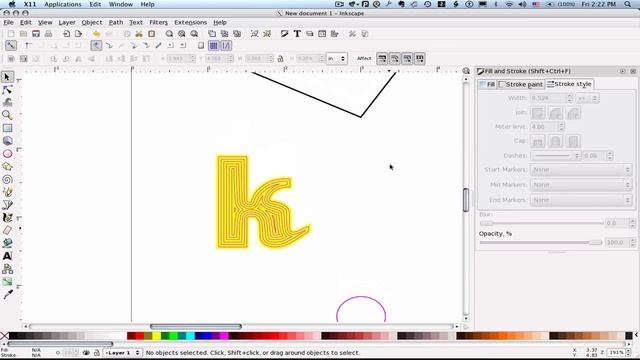This screenshot has width=640, height=360.
Task: Toggle the width-height lock icon
Action: pos(280,59)
